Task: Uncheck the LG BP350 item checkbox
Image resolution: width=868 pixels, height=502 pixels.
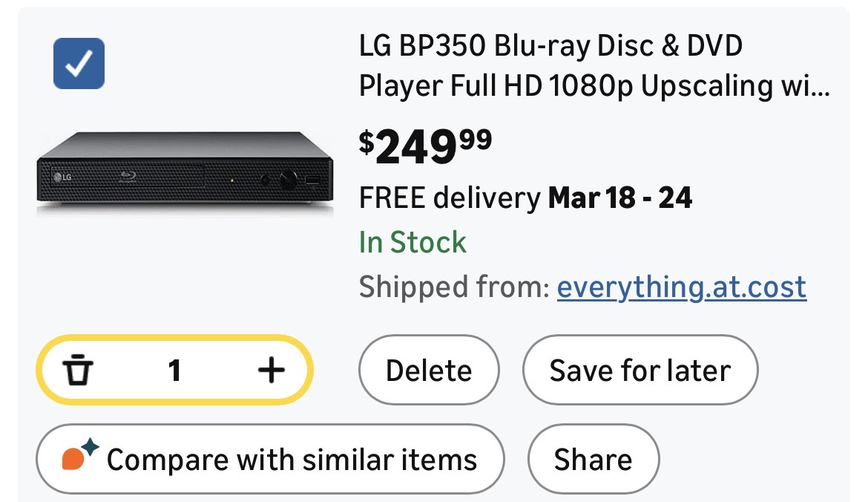Action: pyautogui.click(x=79, y=64)
